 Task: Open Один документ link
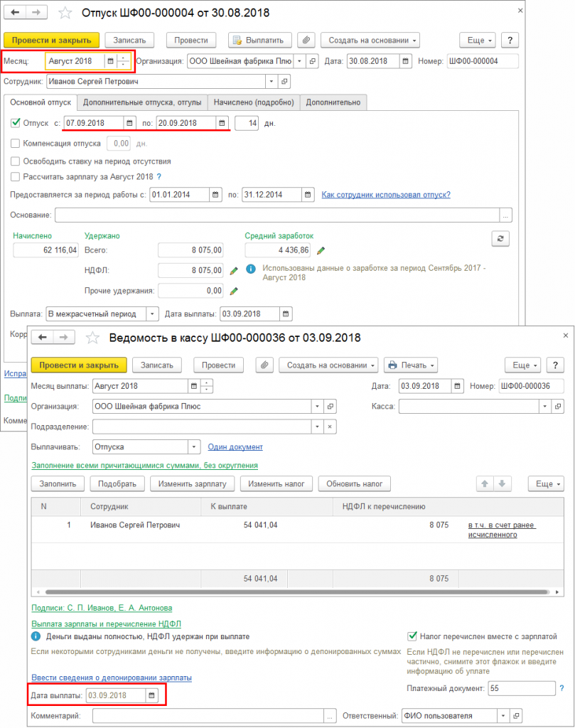(x=235, y=446)
